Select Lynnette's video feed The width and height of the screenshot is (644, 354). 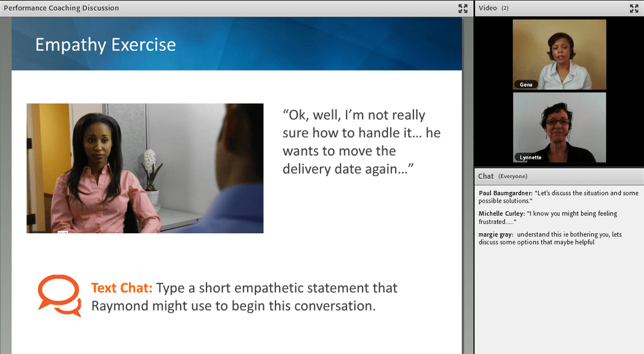559,127
